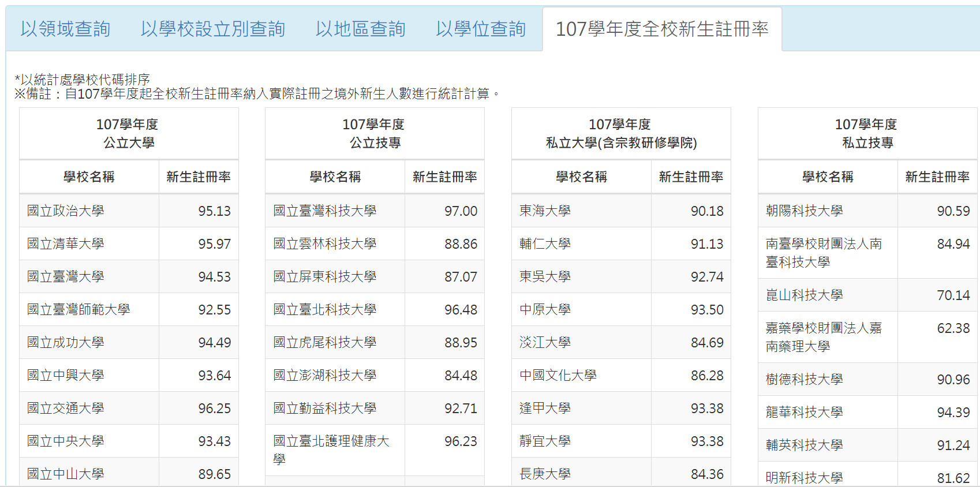Select 靜宜大學 row

[x=621, y=441]
